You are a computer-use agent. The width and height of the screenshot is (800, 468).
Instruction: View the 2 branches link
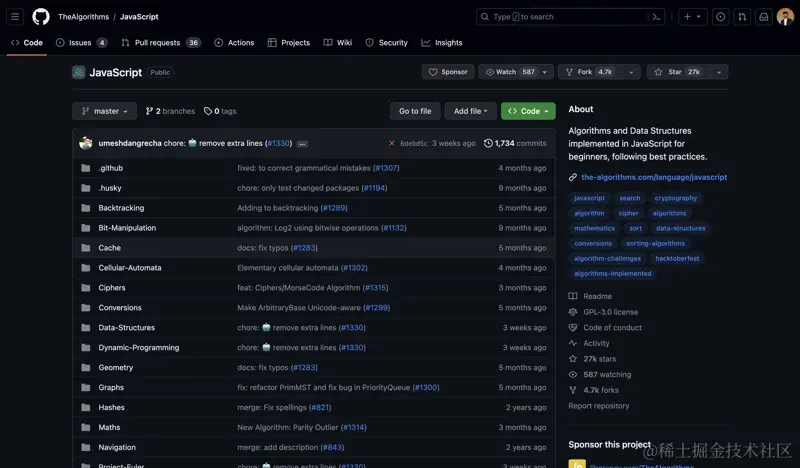point(170,111)
